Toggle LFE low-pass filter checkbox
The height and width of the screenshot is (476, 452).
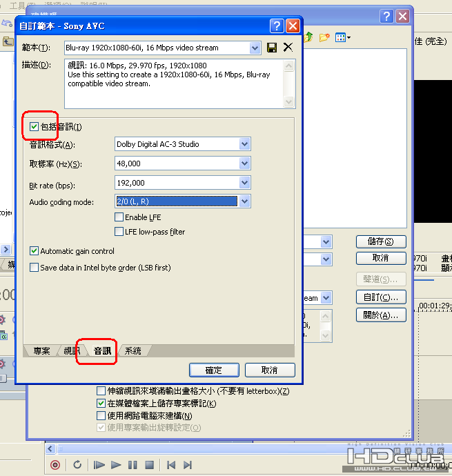tap(119, 232)
